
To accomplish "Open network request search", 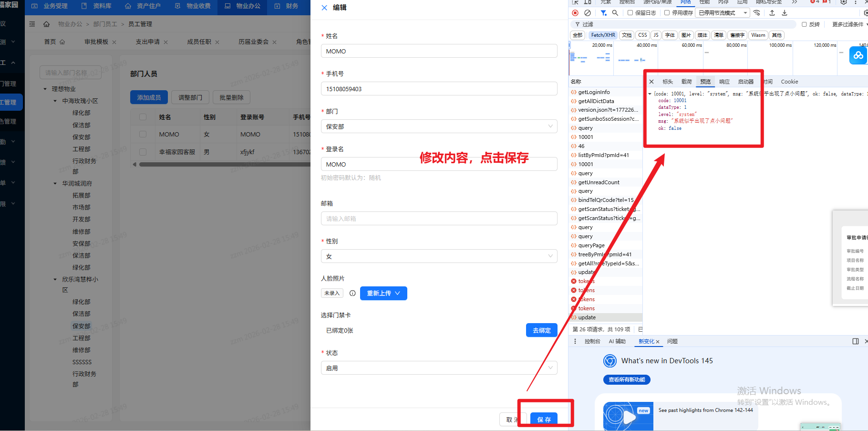I will [x=615, y=13].
